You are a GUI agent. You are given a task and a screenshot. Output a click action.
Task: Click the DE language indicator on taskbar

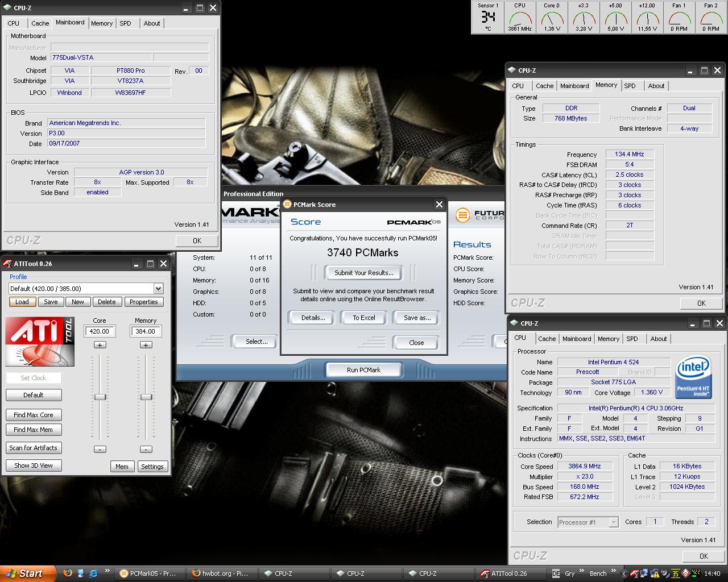556,573
